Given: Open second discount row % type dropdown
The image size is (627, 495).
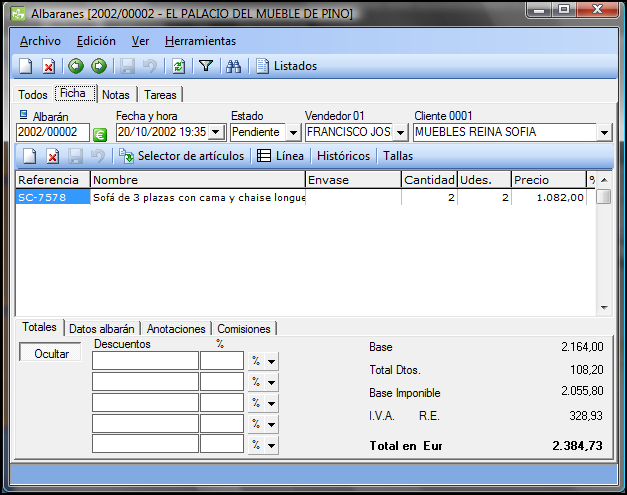Looking at the screenshot, I should coord(271,382).
